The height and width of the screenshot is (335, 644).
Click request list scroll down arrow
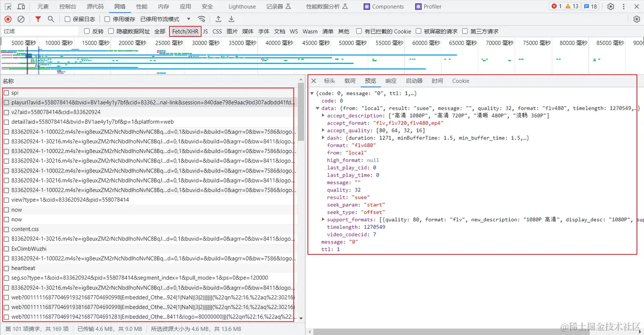point(301,318)
